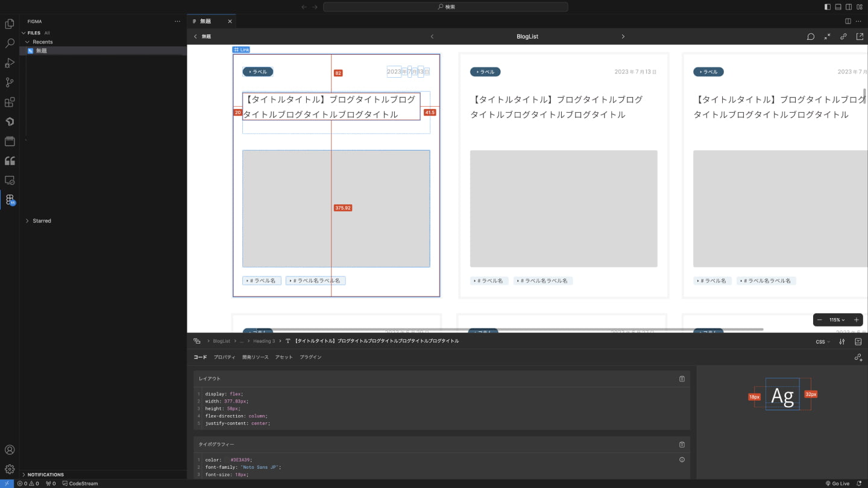Open the 115% zoom level dropdown
868x488 pixels.
click(837, 320)
